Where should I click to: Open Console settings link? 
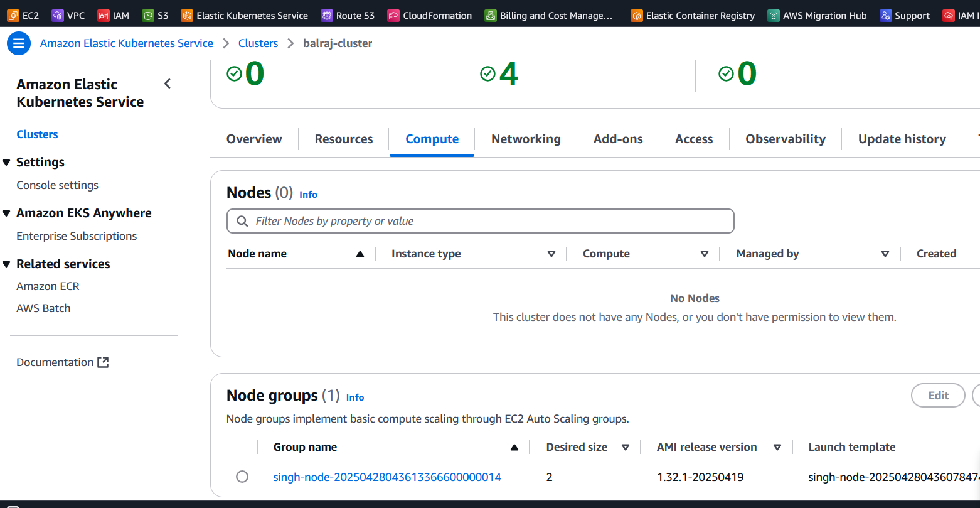(57, 185)
